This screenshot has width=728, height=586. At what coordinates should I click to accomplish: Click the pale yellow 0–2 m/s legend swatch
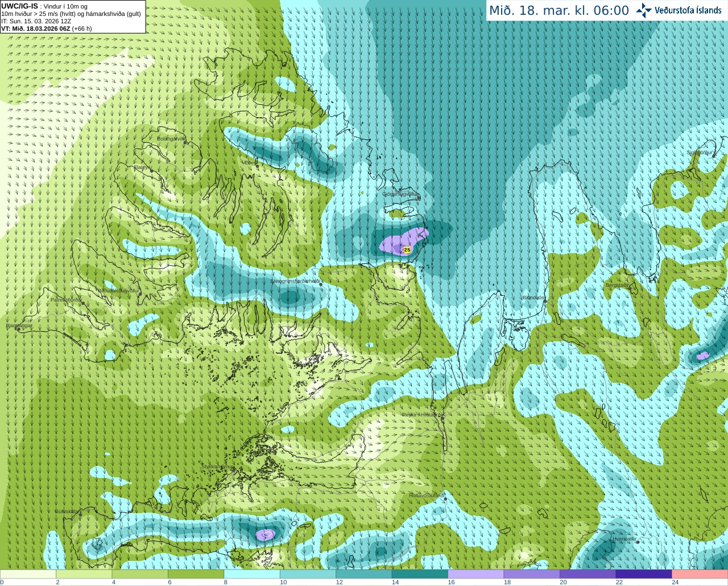tap(28, 574)
